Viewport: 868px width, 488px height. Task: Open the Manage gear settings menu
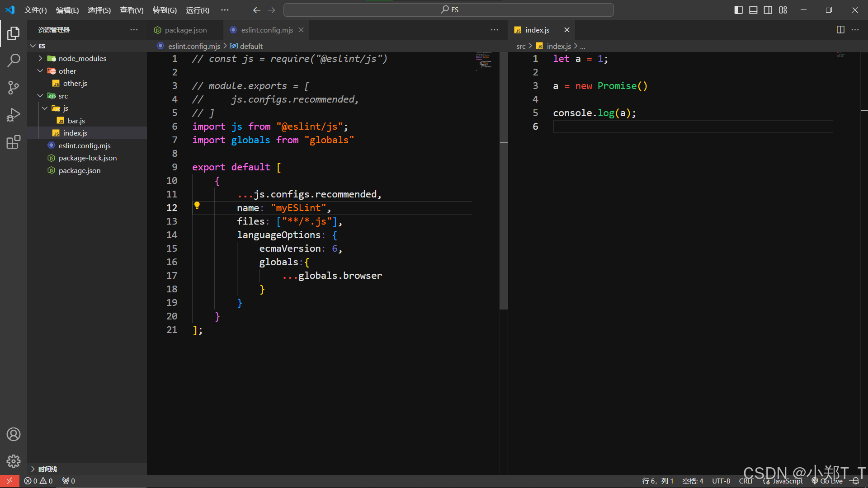(14, 461)
